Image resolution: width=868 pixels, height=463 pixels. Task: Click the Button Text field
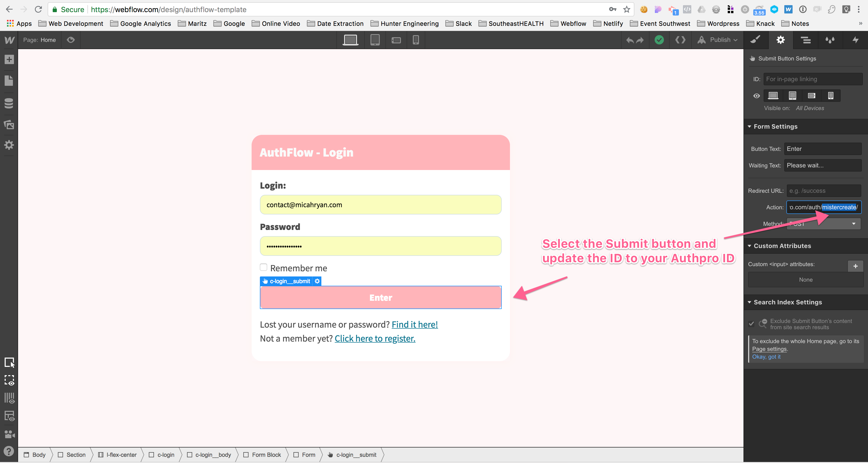coord(823,149)
